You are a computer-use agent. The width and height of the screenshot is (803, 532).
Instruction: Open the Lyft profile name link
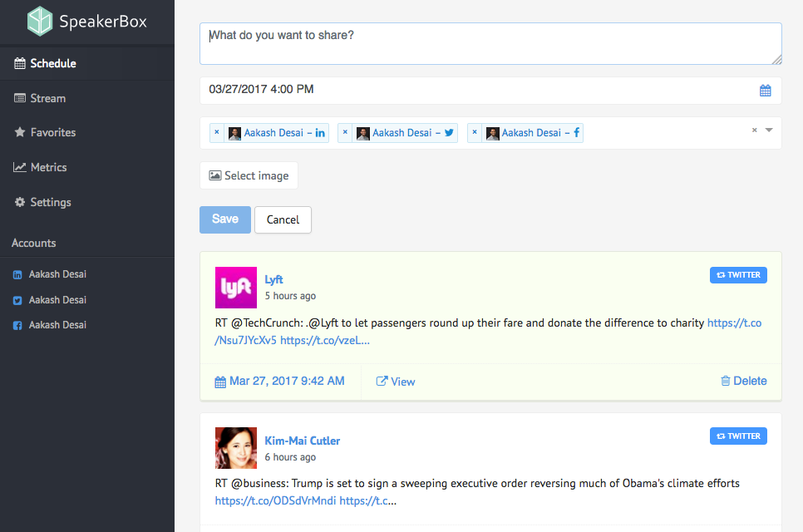click(273, 279)
